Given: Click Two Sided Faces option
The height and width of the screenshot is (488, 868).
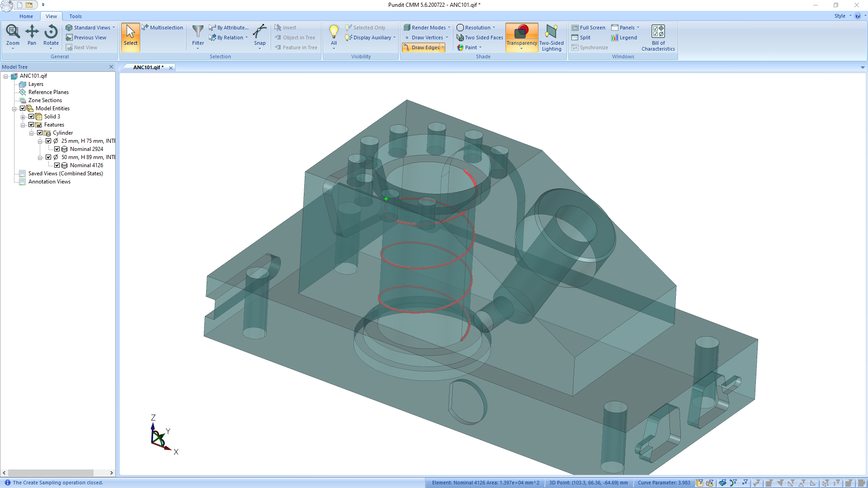Looking at the screenshot, I should (480, 38).
